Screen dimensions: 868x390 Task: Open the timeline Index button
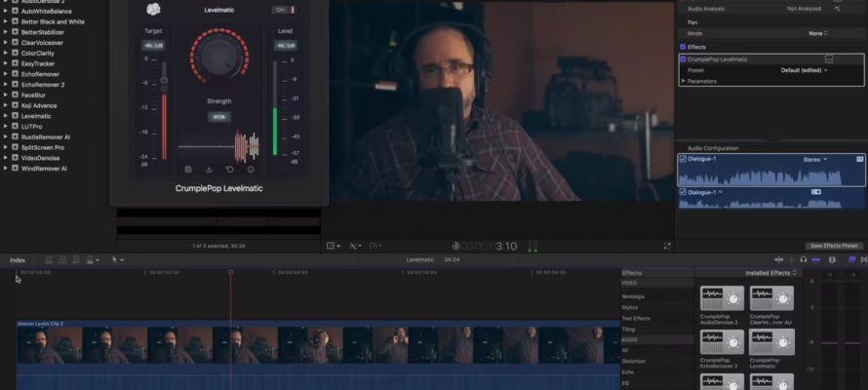(18, 260)
